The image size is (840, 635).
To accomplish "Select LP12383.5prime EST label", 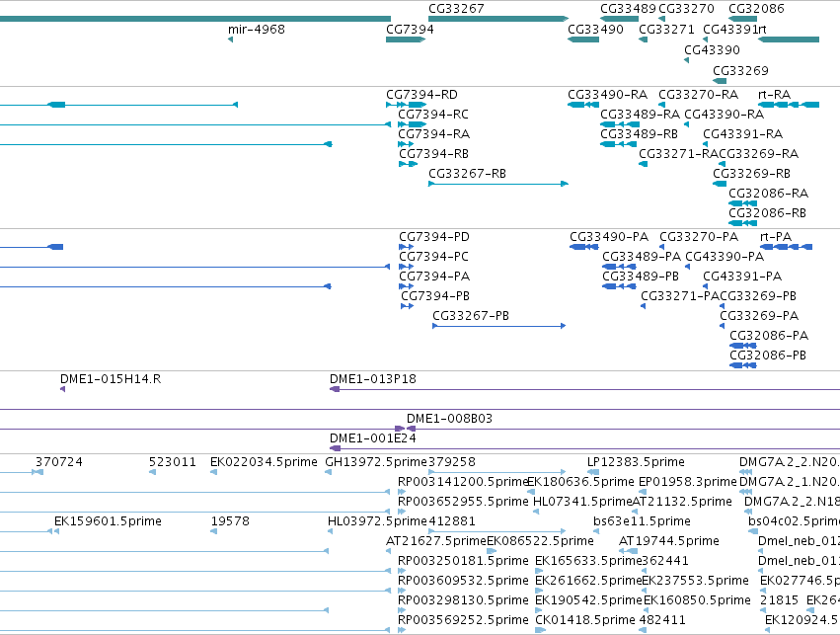I will [636, 462].
